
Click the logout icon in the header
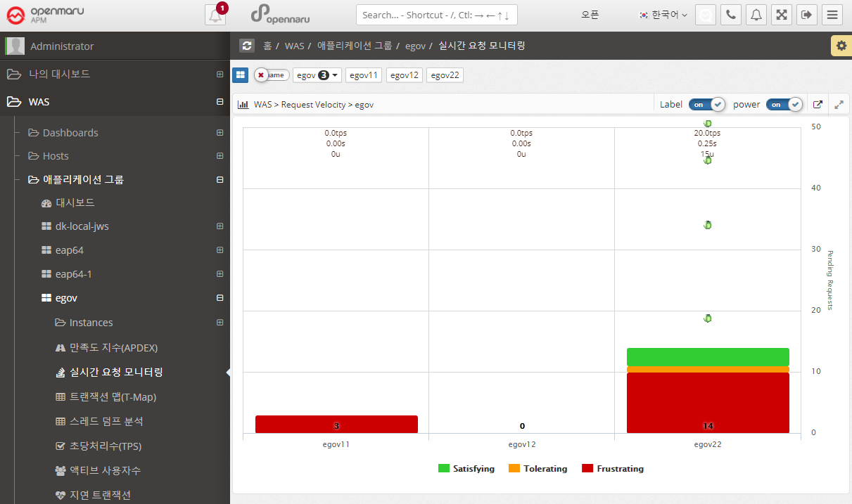(807, 15)
